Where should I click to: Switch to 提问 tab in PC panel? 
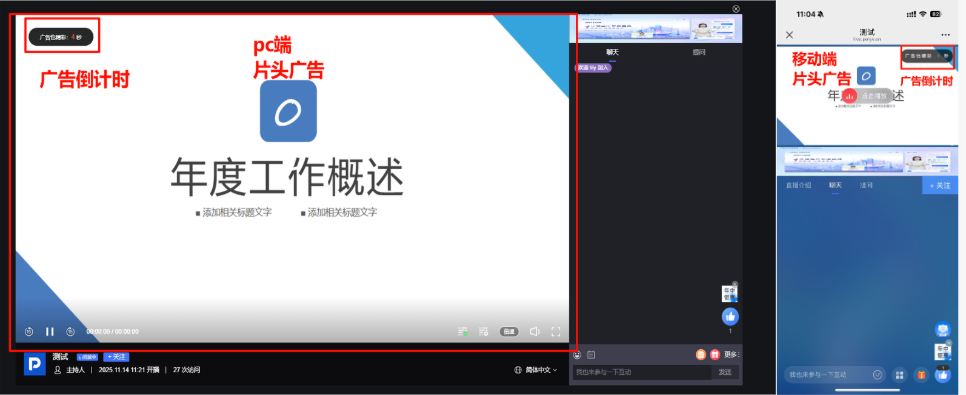pyautogui.click(x=699, y=52)
